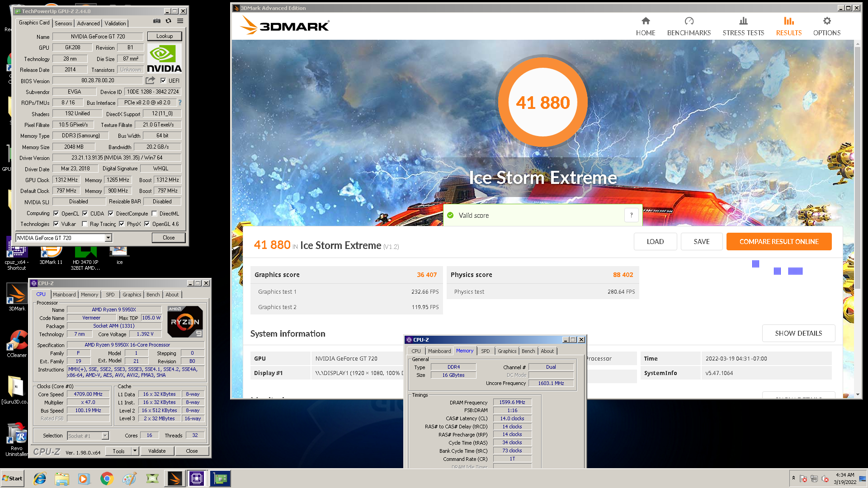
Task: Open CCleaner desktop shortcut
Action: pos(17,343)
